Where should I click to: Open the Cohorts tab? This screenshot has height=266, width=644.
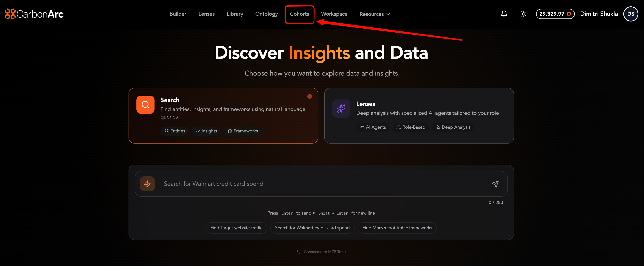click(x=299, y=14)
